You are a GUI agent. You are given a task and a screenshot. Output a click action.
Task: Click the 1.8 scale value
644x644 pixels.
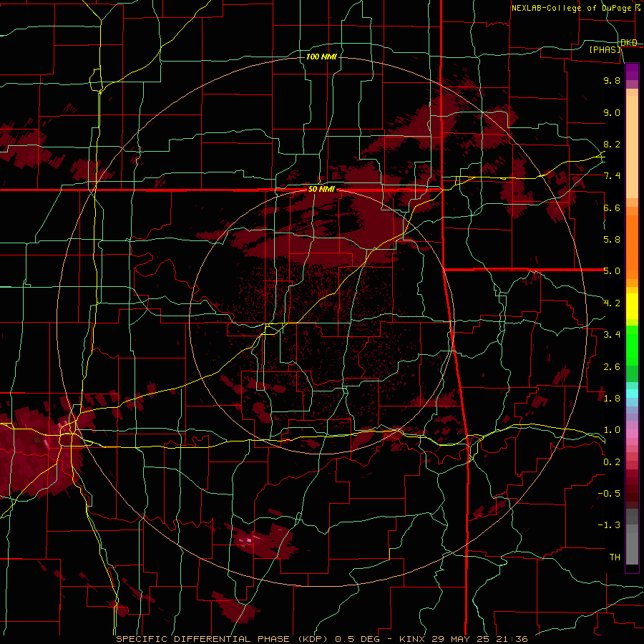tap(612, 399)
